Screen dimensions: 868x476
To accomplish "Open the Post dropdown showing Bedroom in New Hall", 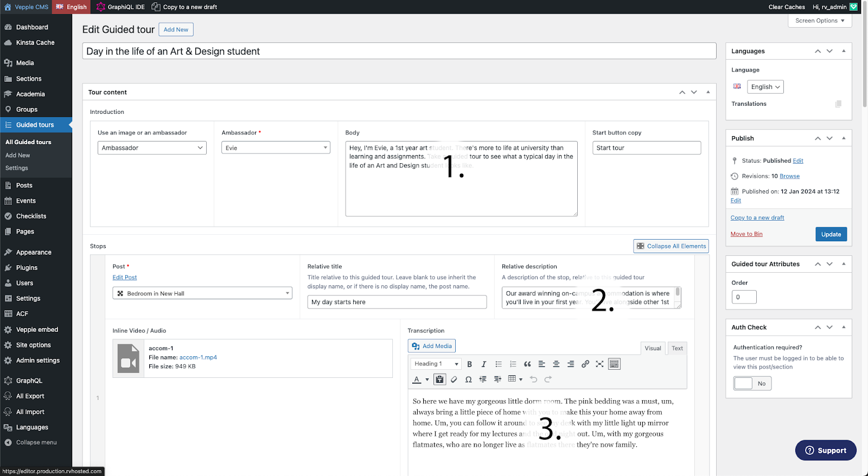I will pos(202,293).
